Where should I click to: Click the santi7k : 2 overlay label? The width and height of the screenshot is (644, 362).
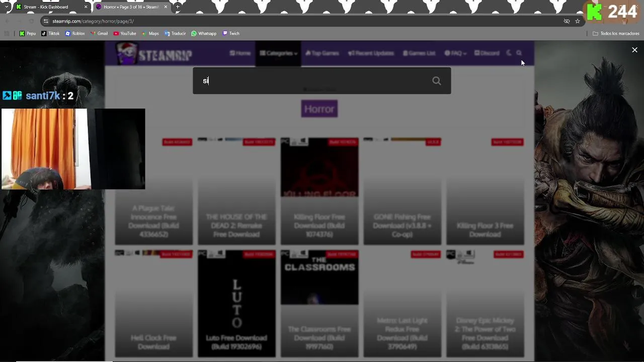(38, 96)
